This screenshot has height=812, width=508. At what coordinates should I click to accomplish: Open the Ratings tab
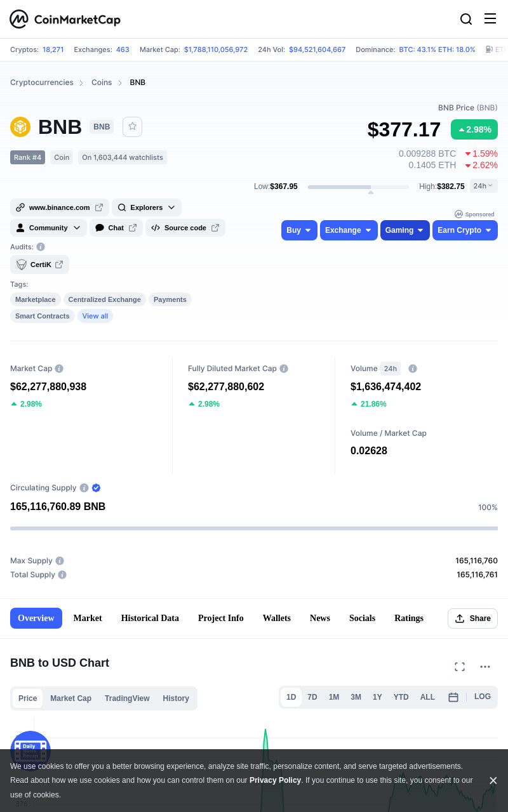(x=409, y=619)
